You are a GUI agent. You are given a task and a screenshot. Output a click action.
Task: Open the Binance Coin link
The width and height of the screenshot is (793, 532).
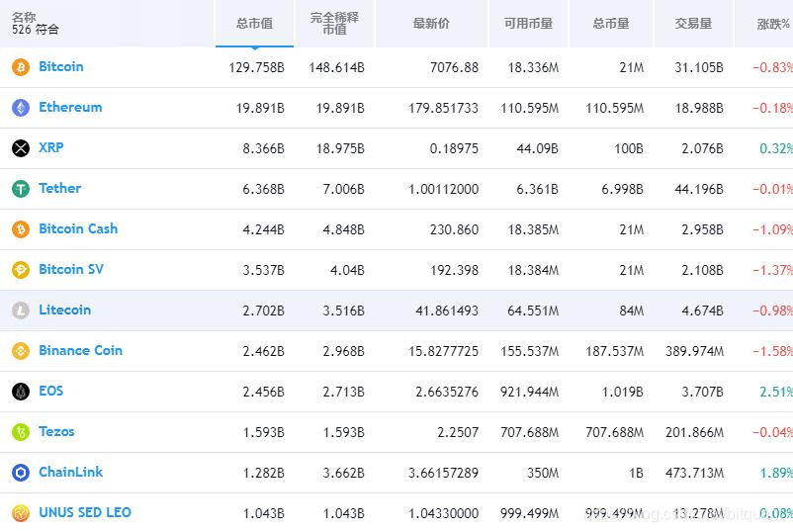coord(80,350)
